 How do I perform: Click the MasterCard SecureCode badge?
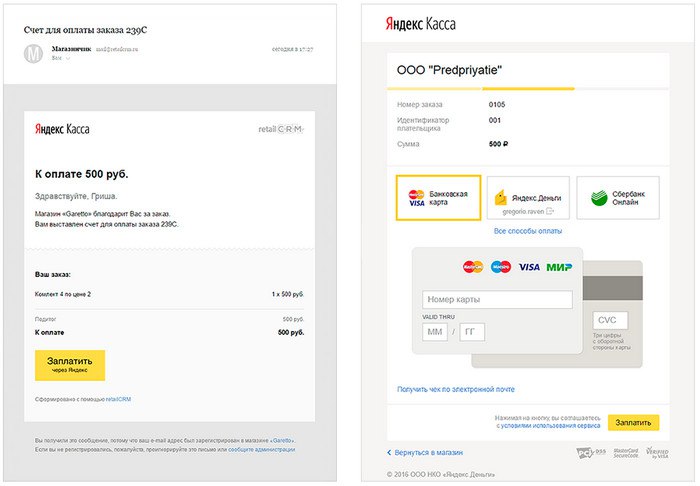coord(625,453)
